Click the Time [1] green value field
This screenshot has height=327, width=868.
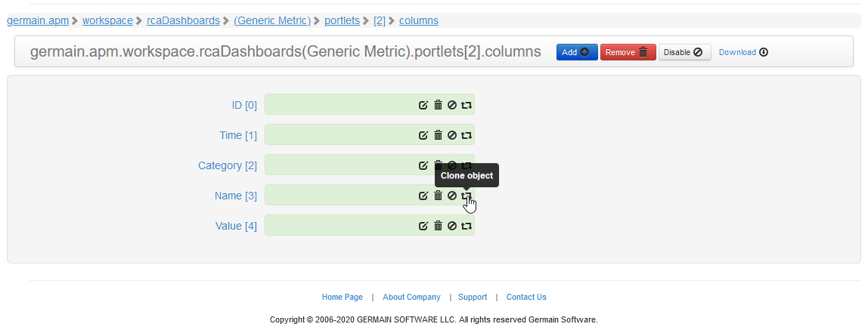tap(340, 135)
